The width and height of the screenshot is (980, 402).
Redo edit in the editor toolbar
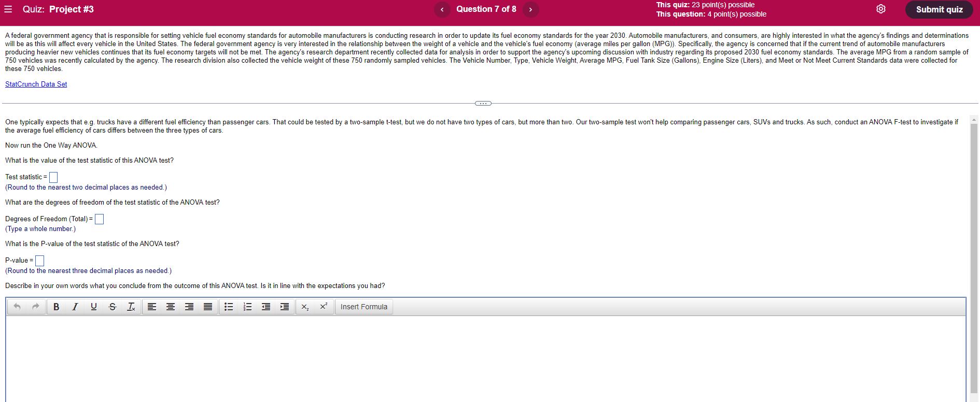pos(36,307)
